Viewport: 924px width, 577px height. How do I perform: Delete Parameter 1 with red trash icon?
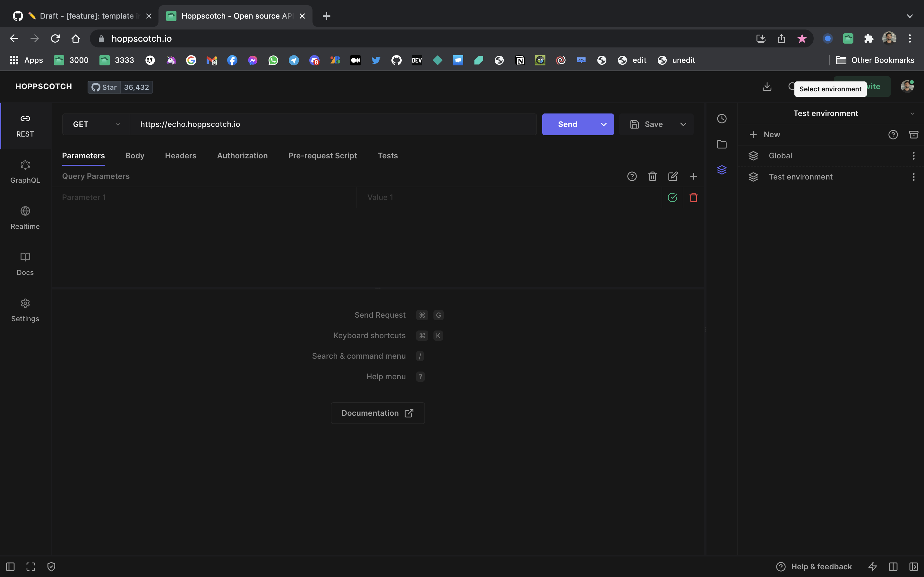[693, 197]
